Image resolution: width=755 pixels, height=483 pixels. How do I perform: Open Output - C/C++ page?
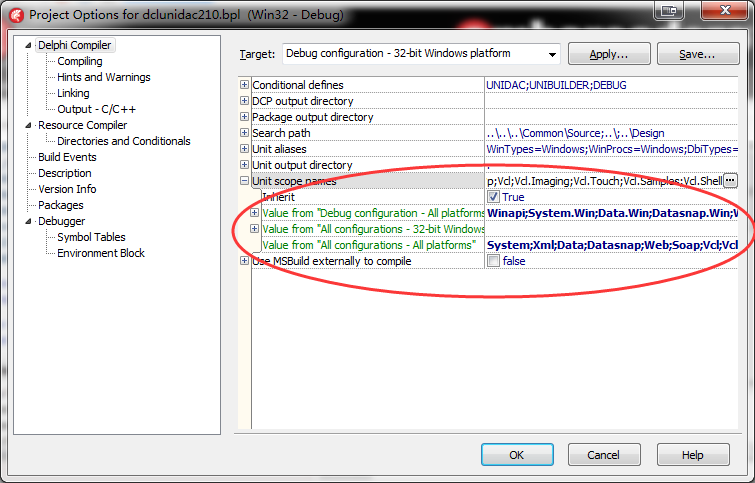coord(96,109)
